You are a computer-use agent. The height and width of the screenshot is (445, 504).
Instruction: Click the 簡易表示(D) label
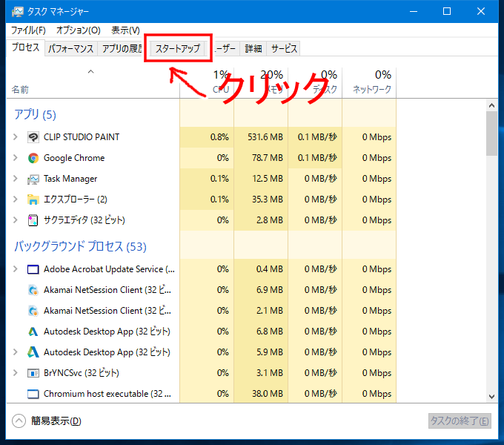56,421
